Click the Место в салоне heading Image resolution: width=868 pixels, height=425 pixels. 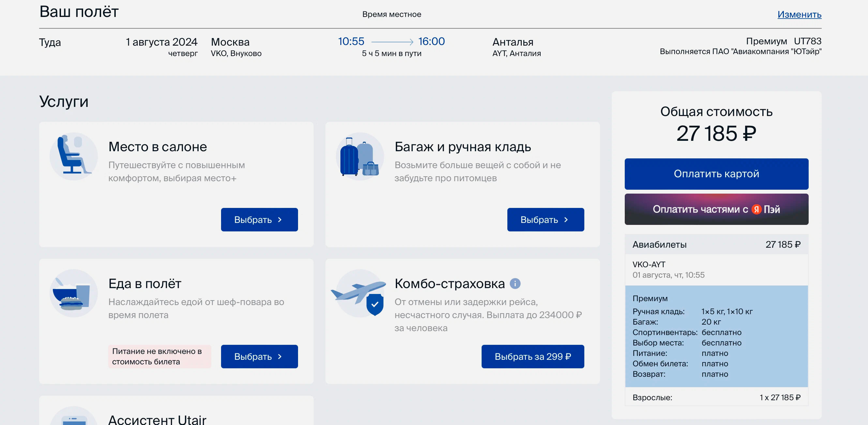pos(157,147)
